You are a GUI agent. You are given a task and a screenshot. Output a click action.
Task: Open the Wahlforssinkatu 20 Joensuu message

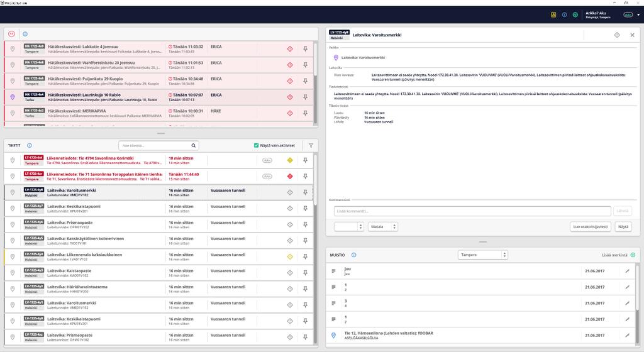click(158, 65)
